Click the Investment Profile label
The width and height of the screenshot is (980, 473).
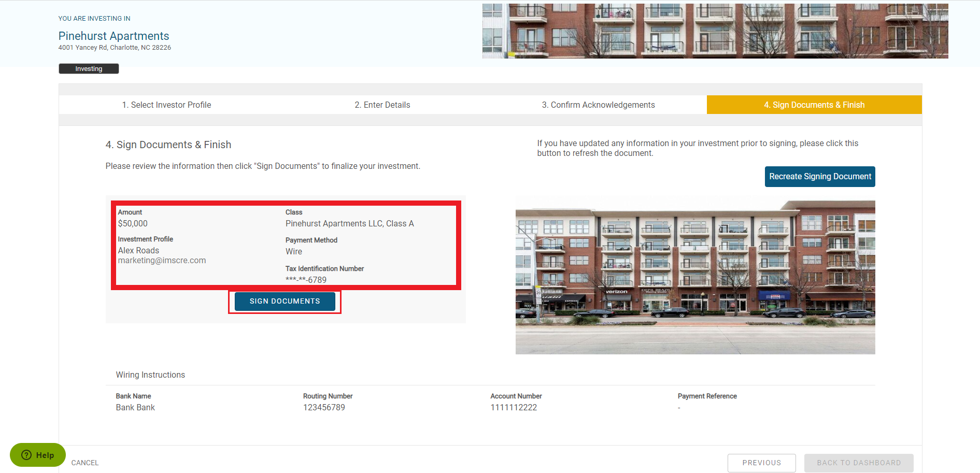(x=145, y=239)
